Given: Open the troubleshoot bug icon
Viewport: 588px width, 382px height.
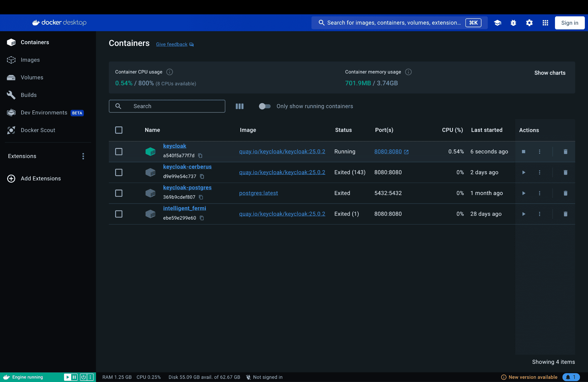Looking at the screenshot, I should click(513, 23).
